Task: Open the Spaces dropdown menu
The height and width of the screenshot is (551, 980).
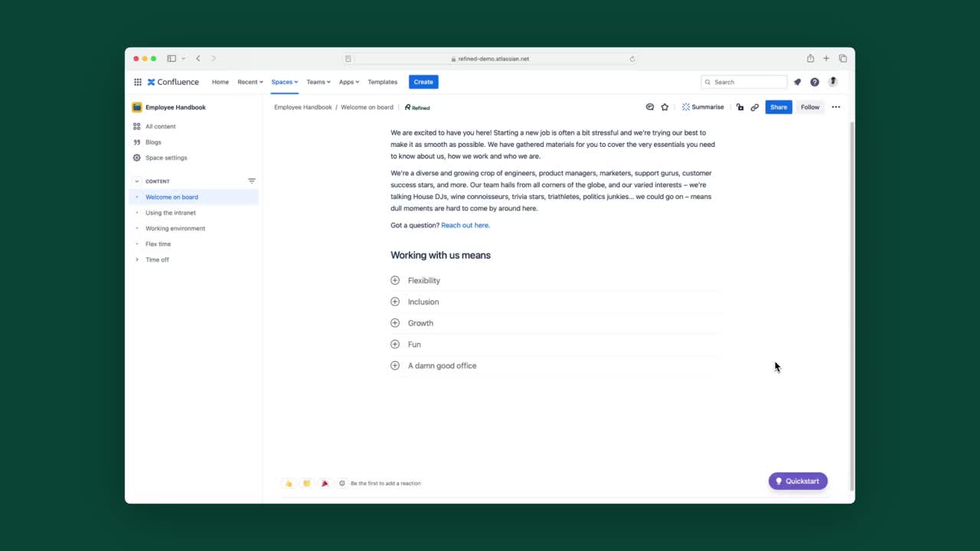Action: [283, 82]
